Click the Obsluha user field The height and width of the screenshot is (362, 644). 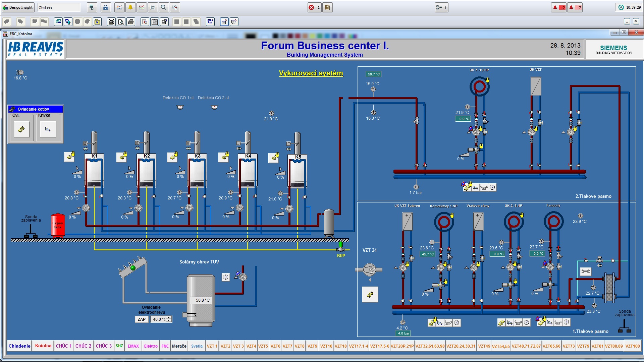point(59,7)
